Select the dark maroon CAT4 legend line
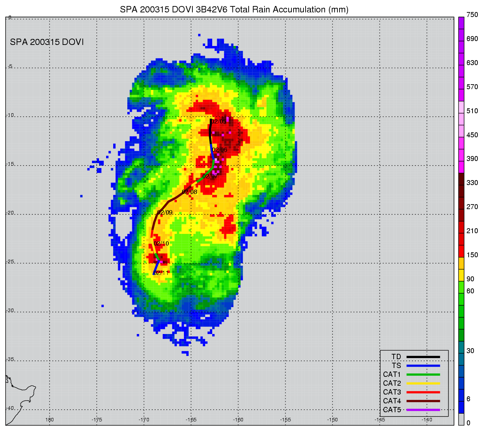The image size is (504, 443). point(423,401)
